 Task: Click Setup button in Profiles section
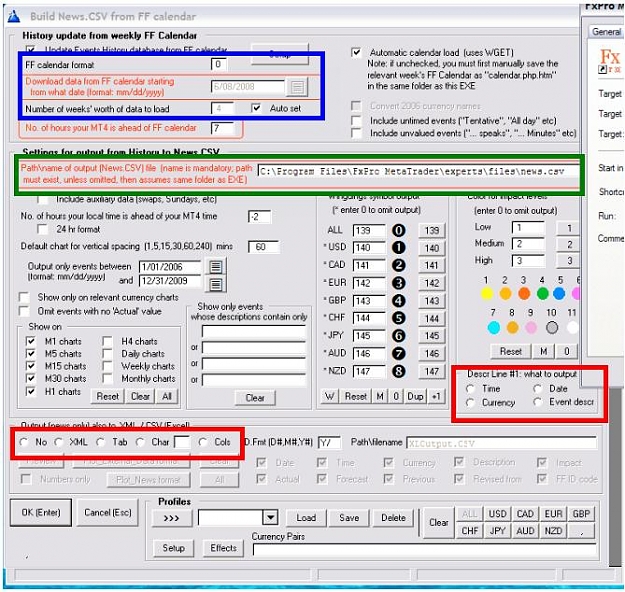click(x=173, y=548)
